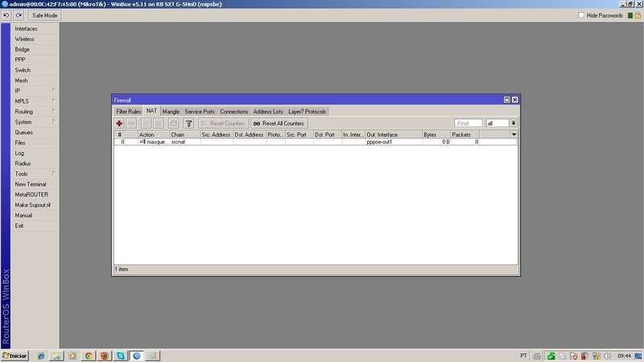Click the Reset Counters button
This screenshot has height=362, width=644.
224,123
